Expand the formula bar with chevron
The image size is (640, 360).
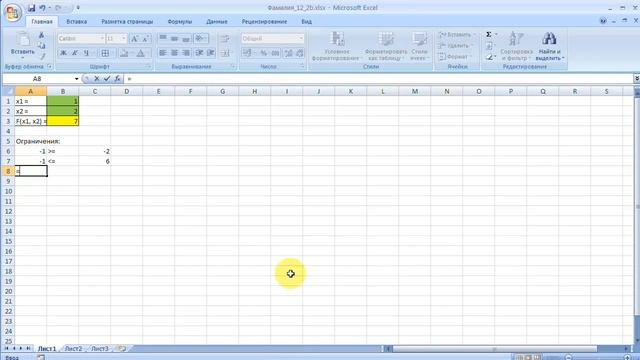[x=636, y=78]
